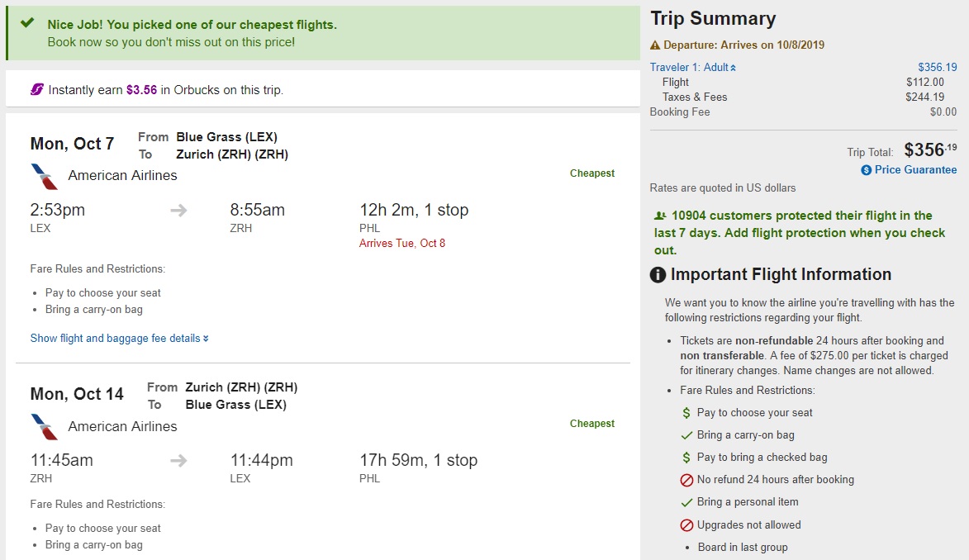Click the green customers icon by flight protection
Image resolution: width=969 pixels, height=560 pixels.
point(658,216)
